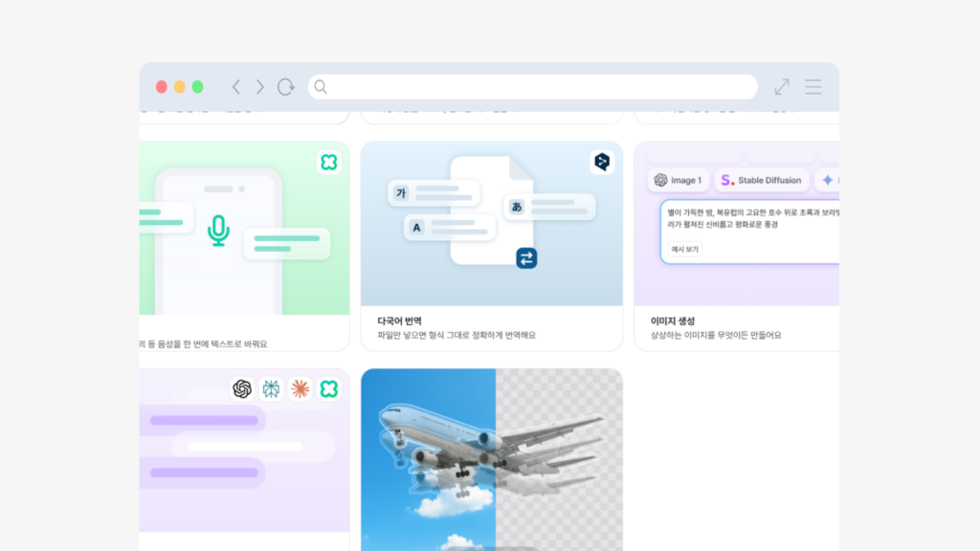This screenshot has width=980, height=551.
Task: Click the search magnifier icon in address bar
Action: tap(321, 87)
